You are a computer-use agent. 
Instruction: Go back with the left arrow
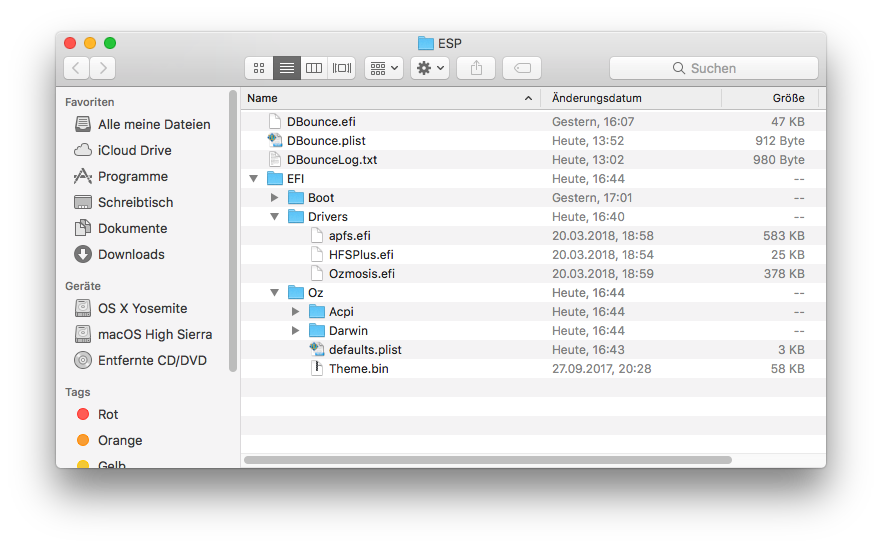[x=76, y=68]
